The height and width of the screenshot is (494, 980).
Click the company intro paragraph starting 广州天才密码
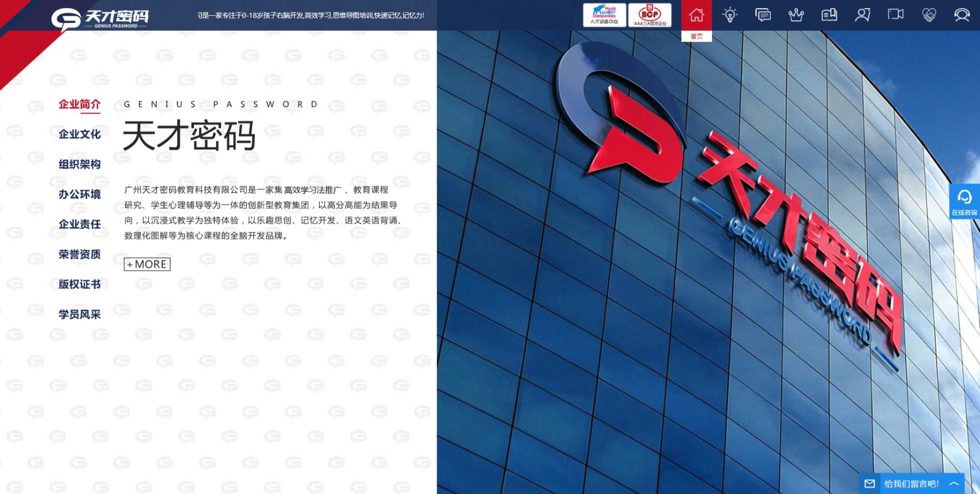tap(264, 212)
